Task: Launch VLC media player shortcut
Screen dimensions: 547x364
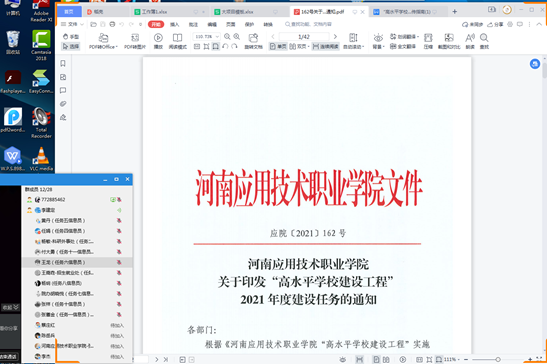Action: [41, 159]
